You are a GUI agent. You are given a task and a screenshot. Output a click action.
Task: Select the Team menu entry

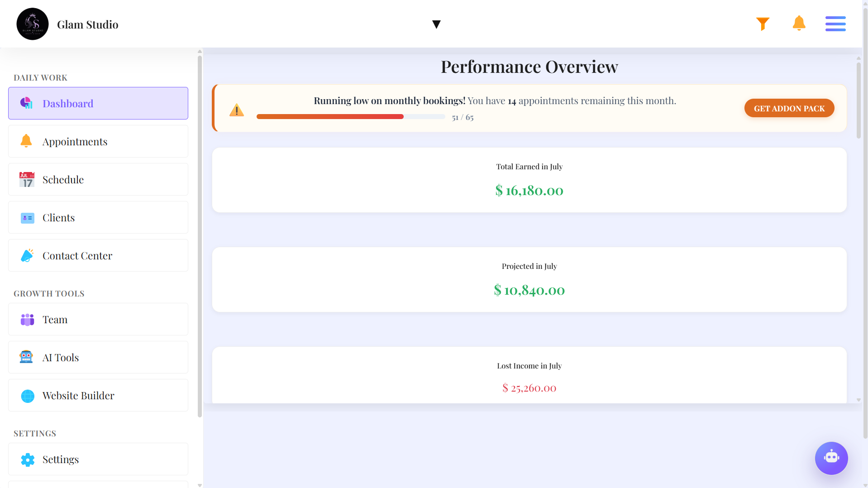click(98, 319)
